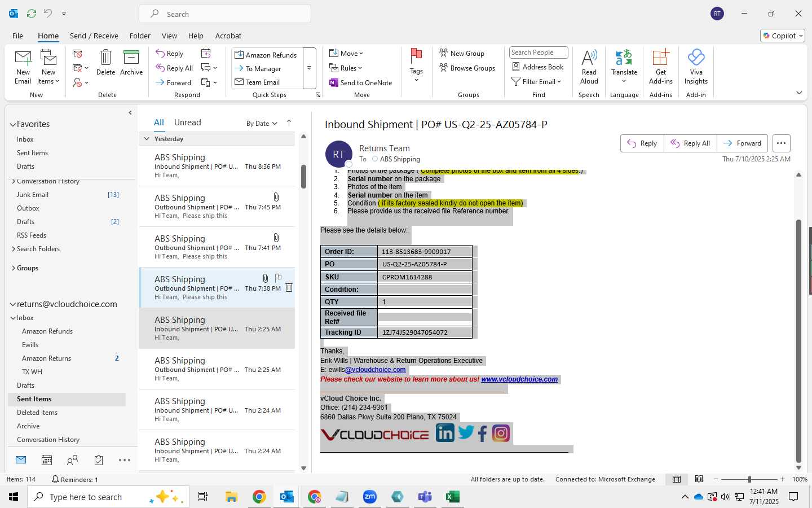812x508 pixels.
Task: Click Browse Groups
Action: pos(467,68)
